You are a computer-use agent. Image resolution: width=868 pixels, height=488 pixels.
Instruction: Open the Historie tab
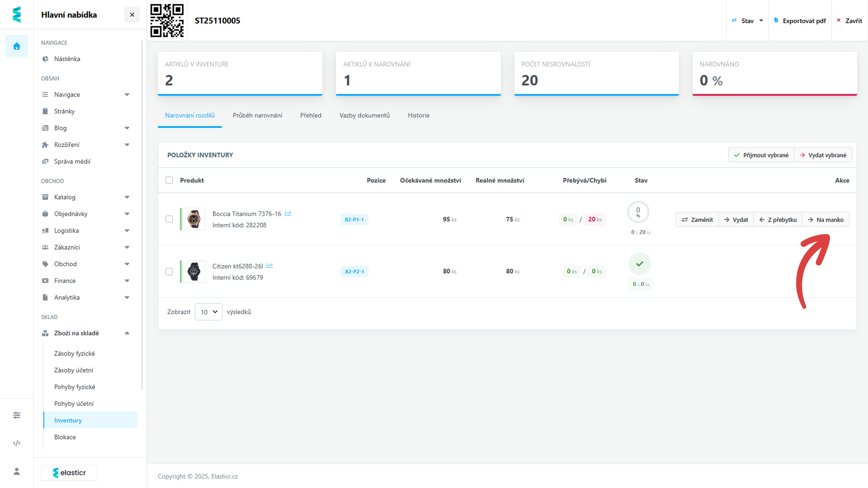pos(418,115)
